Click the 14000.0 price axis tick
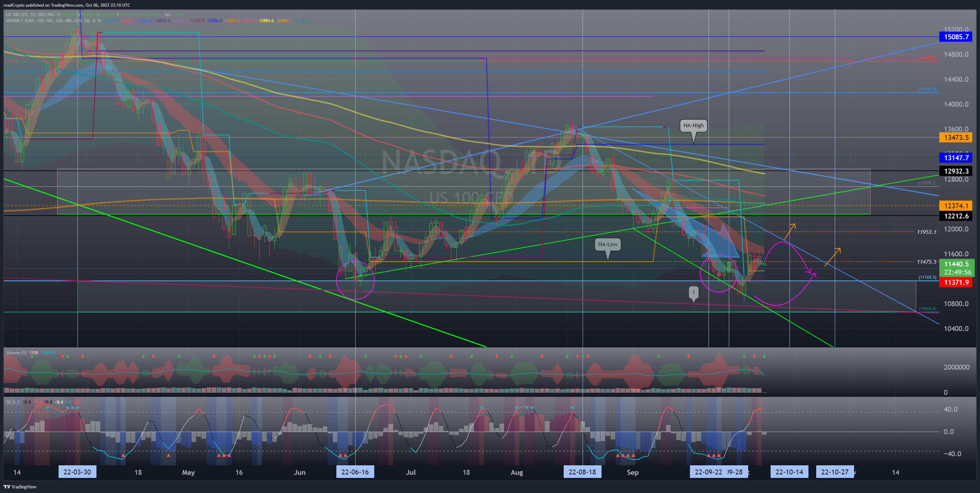This screenshot has width=980, height=493. tap(956, 104)
